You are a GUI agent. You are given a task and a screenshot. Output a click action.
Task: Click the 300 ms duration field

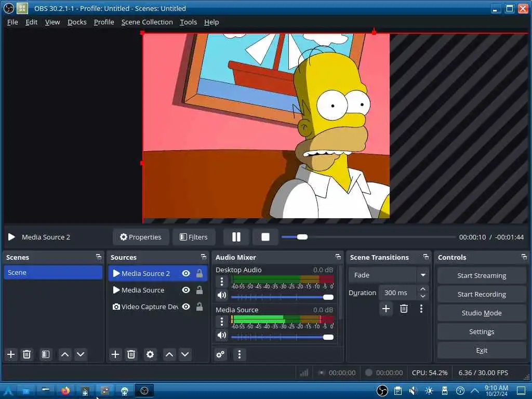398,292
